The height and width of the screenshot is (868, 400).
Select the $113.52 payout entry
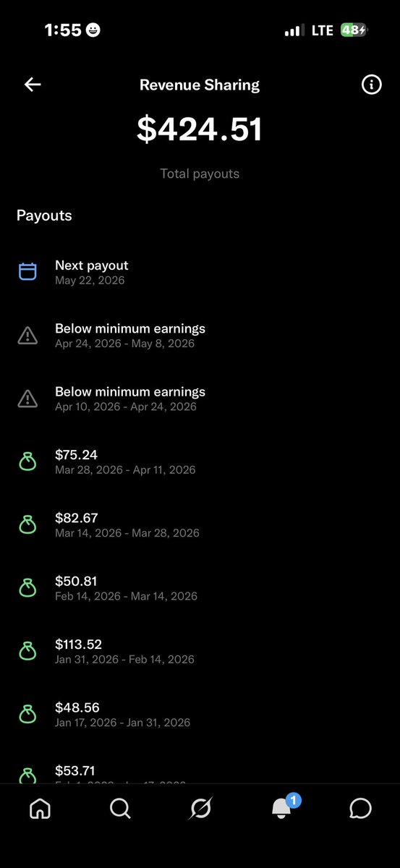pyautogui.click(x=200, y=651)
